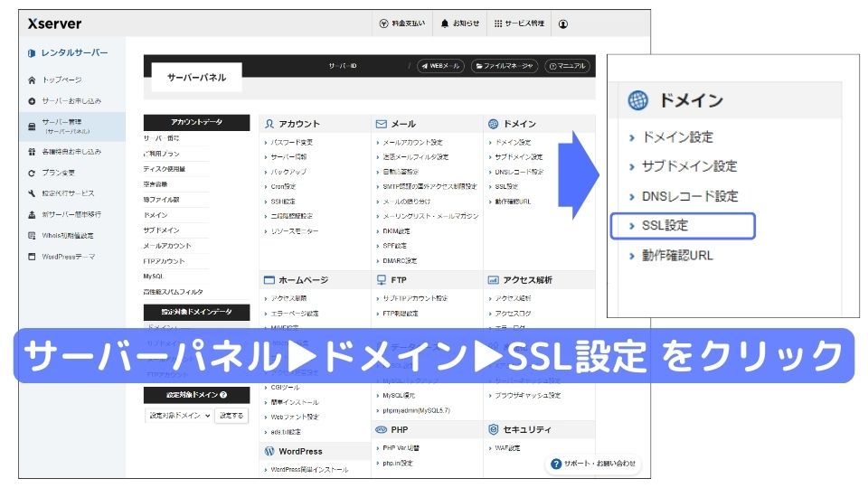
Task: Click the gift icon beside 各種特典お申し込み
Action: 32,152
